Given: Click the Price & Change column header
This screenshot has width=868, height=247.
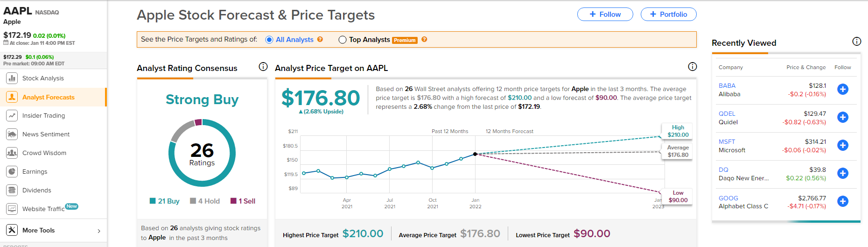Looking at the screenshot, I should click(x=806, y=67).
